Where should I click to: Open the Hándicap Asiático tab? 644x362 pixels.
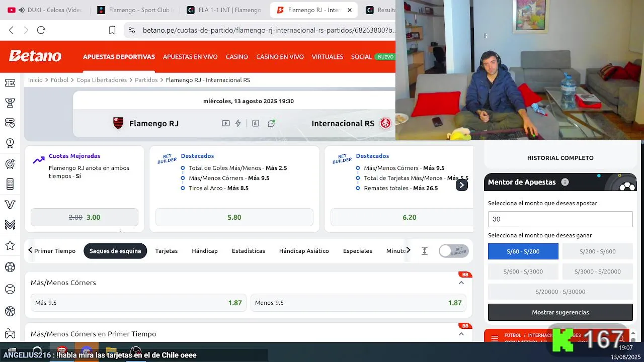(304, 251)
